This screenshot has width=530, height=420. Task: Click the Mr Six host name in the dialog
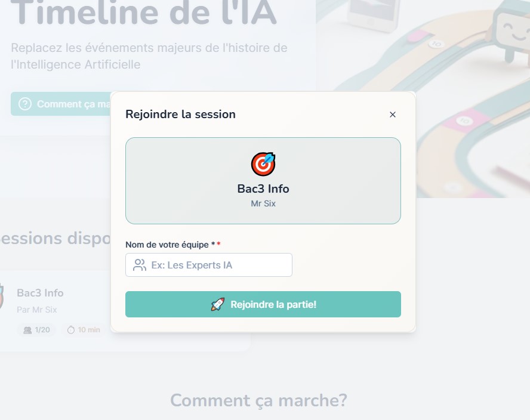pyautogui.click(x=263, y=203)
